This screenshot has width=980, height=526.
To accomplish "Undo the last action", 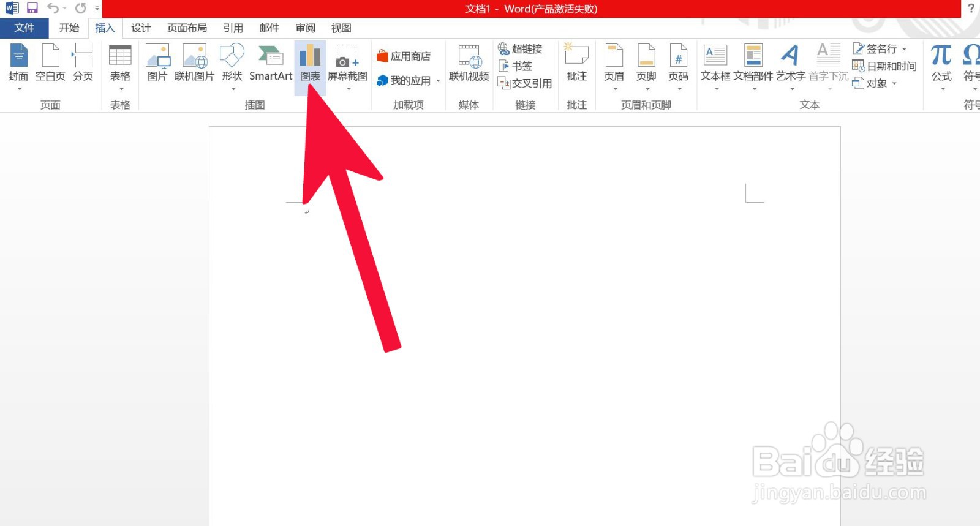I will tap(53, 9).
